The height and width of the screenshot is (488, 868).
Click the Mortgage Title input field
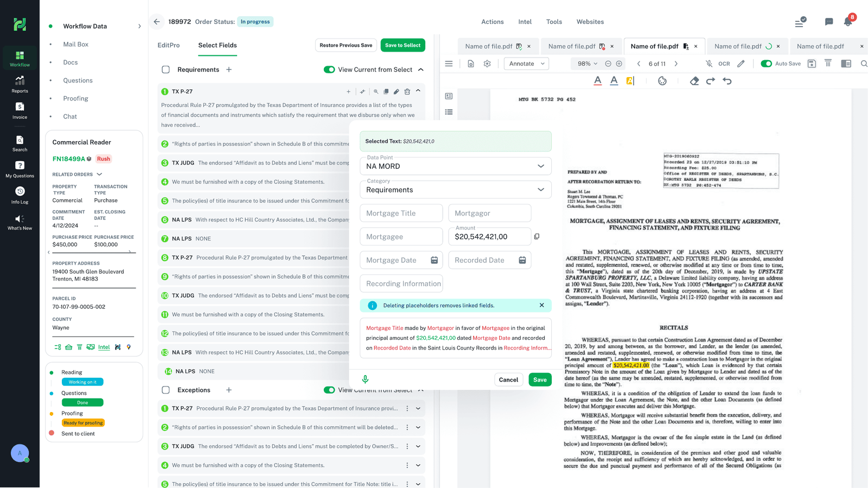401,213
